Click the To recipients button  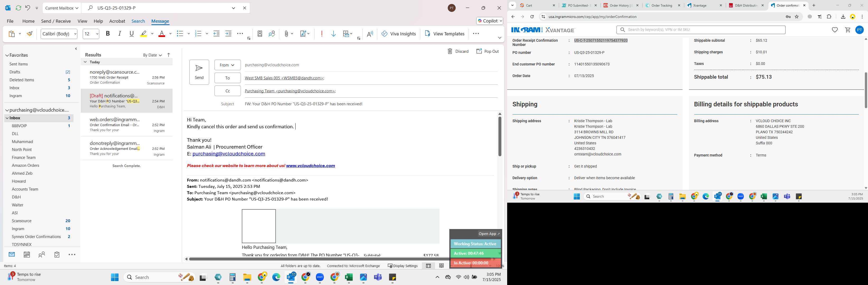pos(227,78)
